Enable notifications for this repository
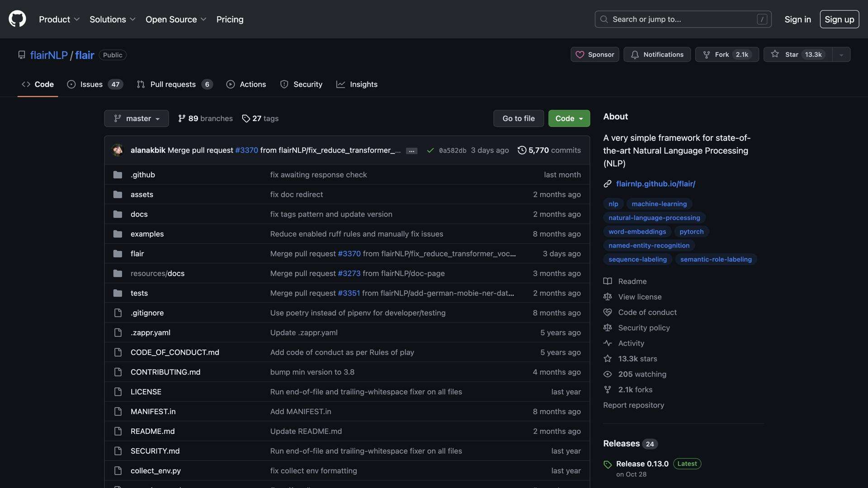Screen dimensions: 868x488 pos(656,54)
